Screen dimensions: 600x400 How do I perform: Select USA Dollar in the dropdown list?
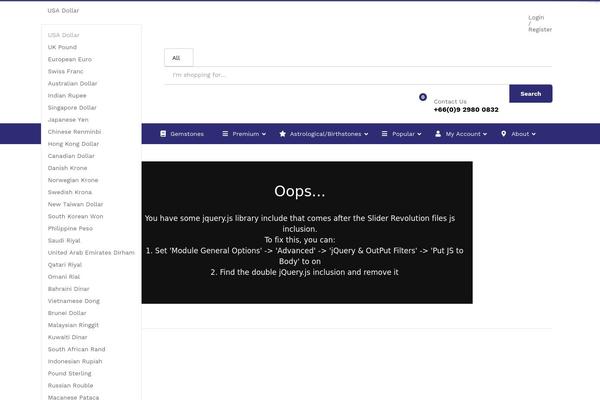tap(64, 35)
